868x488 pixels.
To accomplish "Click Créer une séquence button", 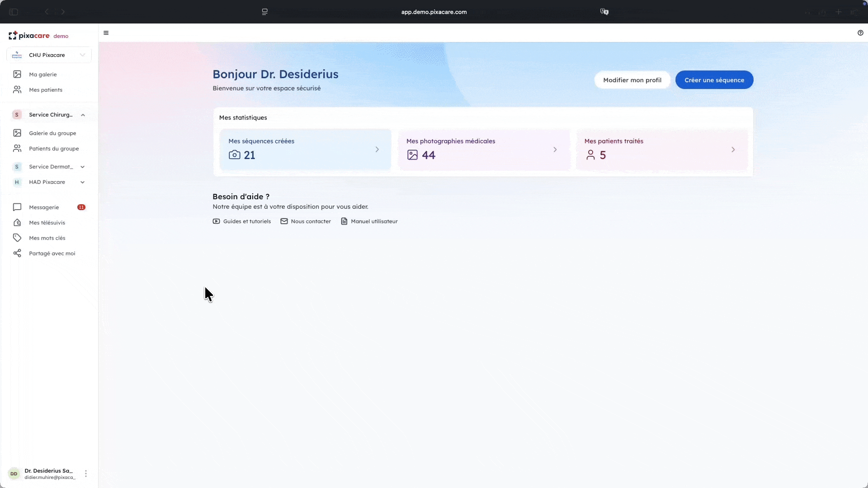I will [x=714, y=80].
